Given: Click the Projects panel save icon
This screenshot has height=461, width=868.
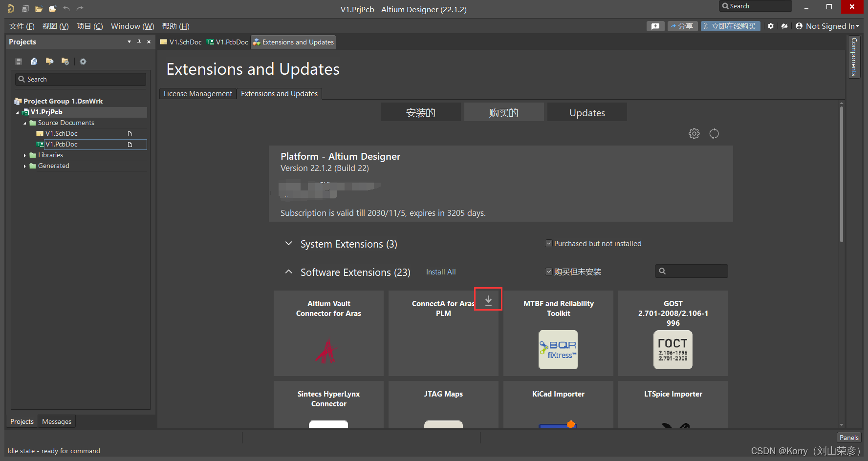Looking at the screenshot, I should point(19,62).
